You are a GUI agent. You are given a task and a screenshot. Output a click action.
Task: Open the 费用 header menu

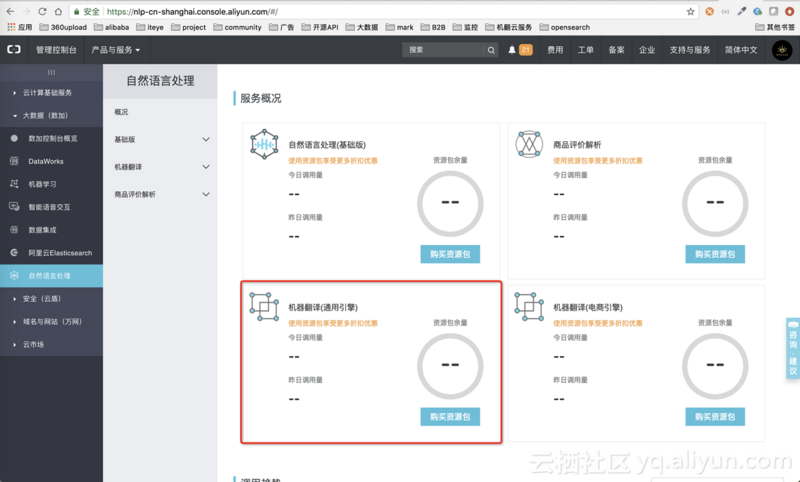click(x=555, y=49)
